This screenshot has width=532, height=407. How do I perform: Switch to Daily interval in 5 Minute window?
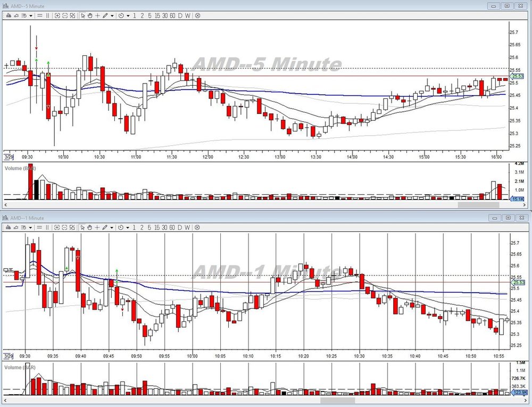(180, 15)
